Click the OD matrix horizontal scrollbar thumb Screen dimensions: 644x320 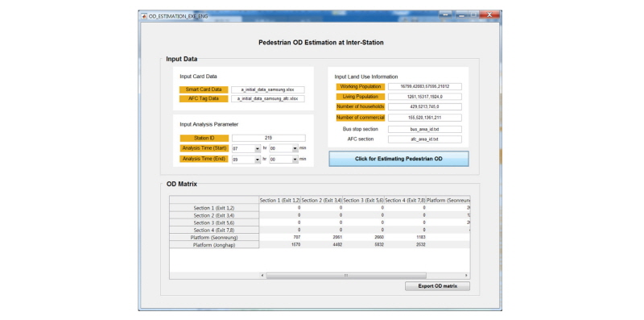(346, 275)
